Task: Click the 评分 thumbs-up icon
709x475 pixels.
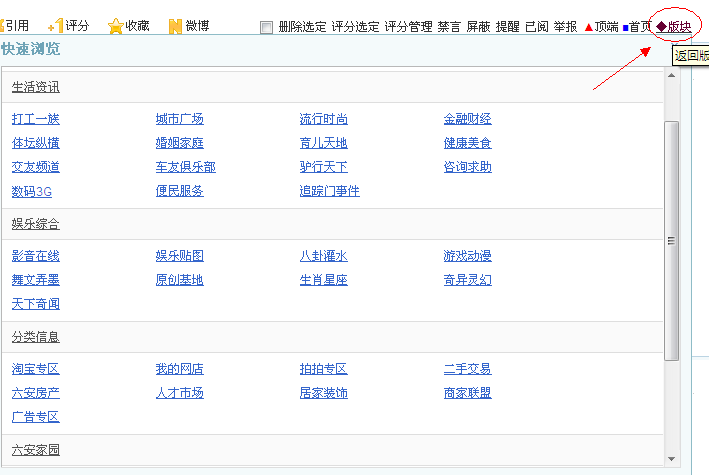Action: pos(56,26)
